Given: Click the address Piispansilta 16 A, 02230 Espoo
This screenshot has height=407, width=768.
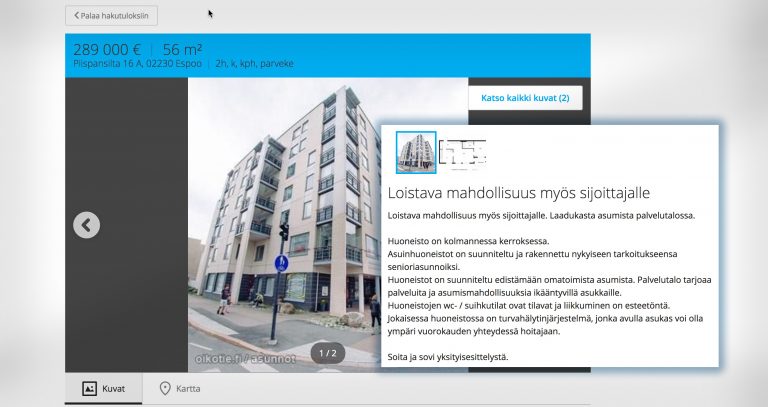Looking at the screenshot, I should coord(138,64).
